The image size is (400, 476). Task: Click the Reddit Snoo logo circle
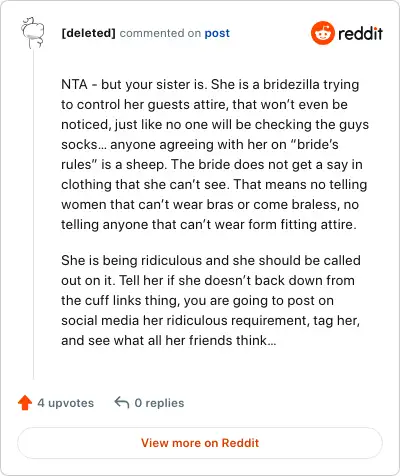(322, 33)
